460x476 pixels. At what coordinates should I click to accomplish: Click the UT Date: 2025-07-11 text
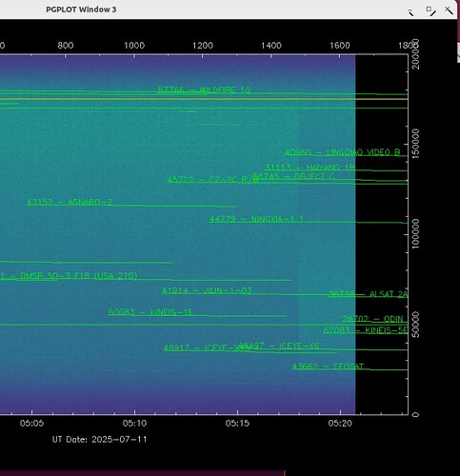point(99,440)
